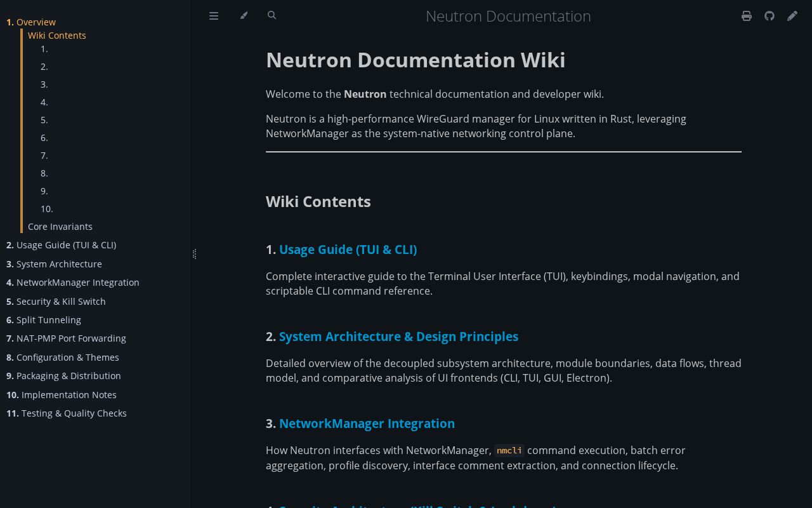Select sidebar sub-item numbered 5.
The width and height of the screenshot is (812, 508).
pyautogui.click(x=44, y=120)
